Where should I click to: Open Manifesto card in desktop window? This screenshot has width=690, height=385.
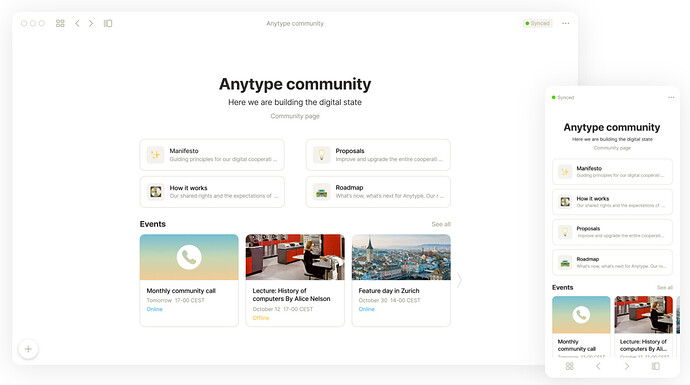point(212,155)
